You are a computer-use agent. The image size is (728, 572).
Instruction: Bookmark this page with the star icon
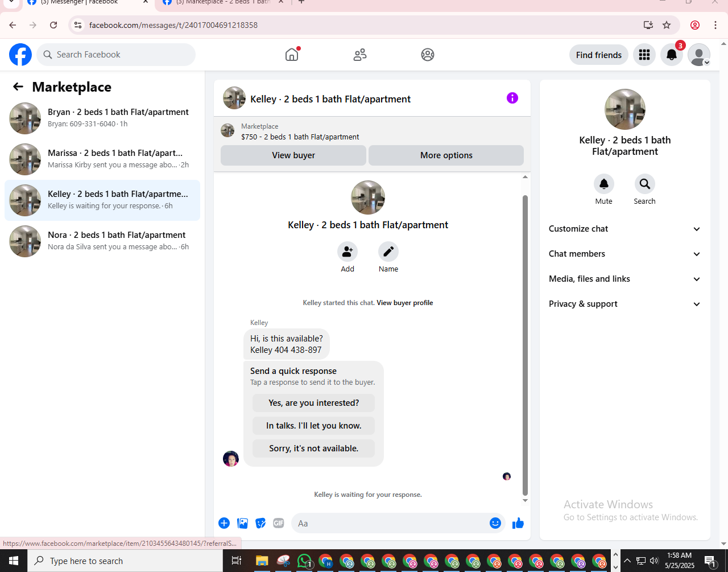667,25
